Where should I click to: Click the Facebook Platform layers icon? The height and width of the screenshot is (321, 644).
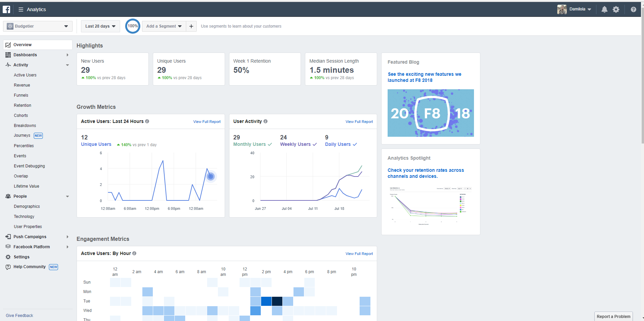pyautogui.click(x=8, y=247)
